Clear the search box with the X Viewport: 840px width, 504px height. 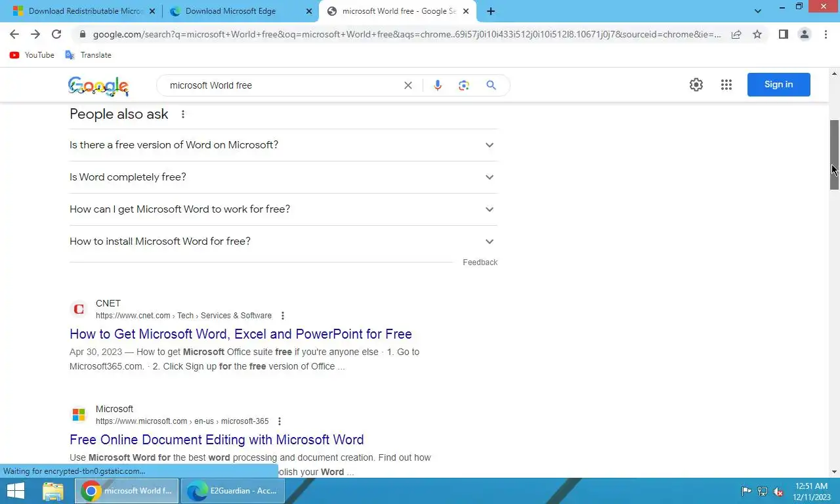[x=408, y=85]
